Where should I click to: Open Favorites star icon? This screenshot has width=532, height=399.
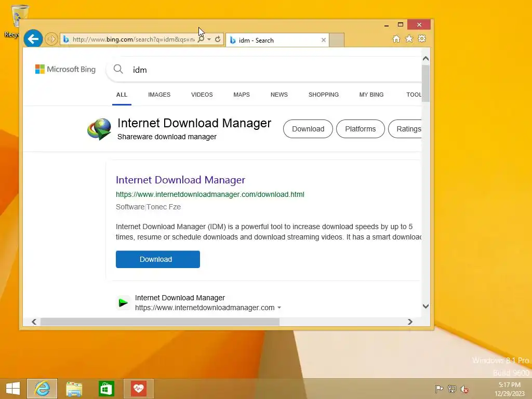(x=409, y=38)
